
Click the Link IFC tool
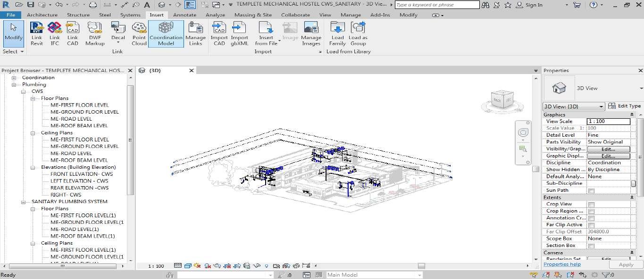point(55,34)
